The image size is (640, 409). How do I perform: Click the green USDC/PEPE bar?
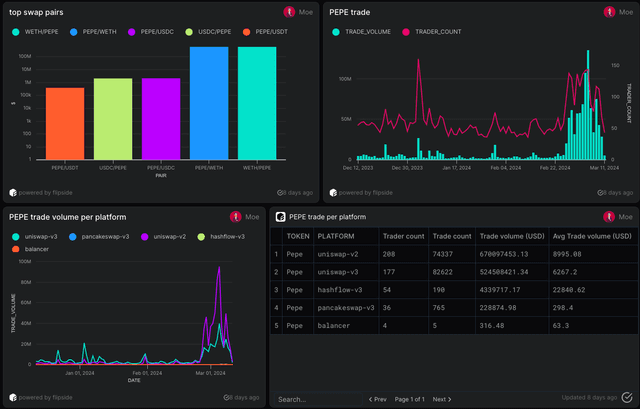tap(113, 119)
